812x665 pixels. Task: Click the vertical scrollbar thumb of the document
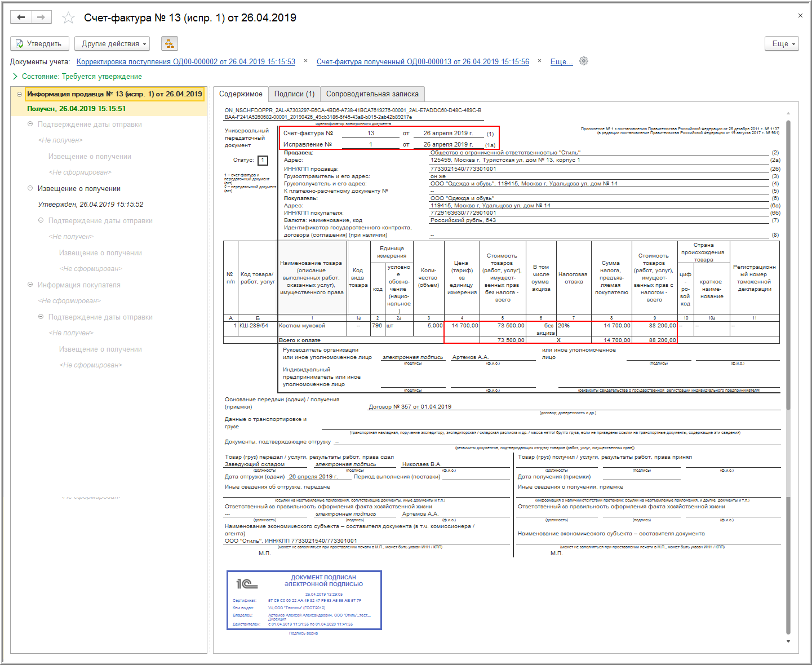tap(788, 265)
